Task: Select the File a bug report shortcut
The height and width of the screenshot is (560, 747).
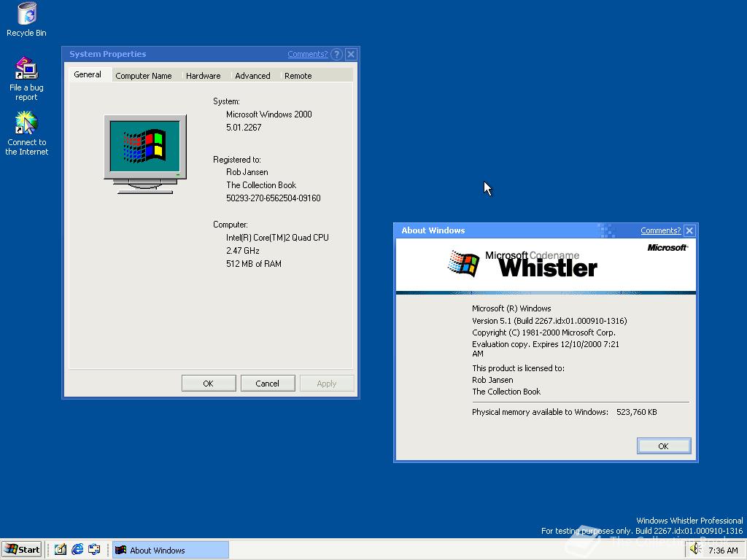Action: tap(27, 79)
